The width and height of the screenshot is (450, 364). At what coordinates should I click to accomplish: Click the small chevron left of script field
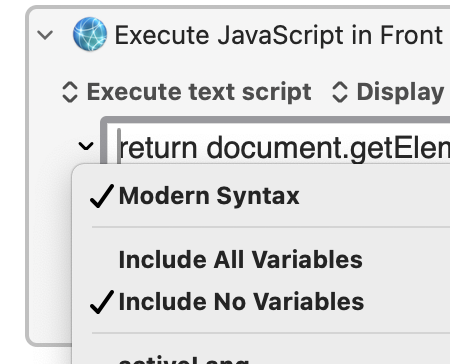pyautogui.click(x=86, y=146)
